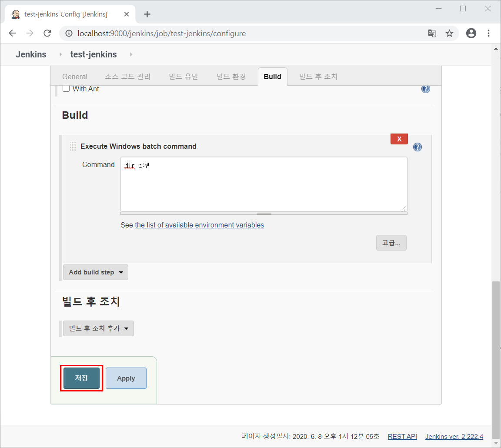
Task: Click the scrollbar down arrow
Action: click(x=496, y=443)
